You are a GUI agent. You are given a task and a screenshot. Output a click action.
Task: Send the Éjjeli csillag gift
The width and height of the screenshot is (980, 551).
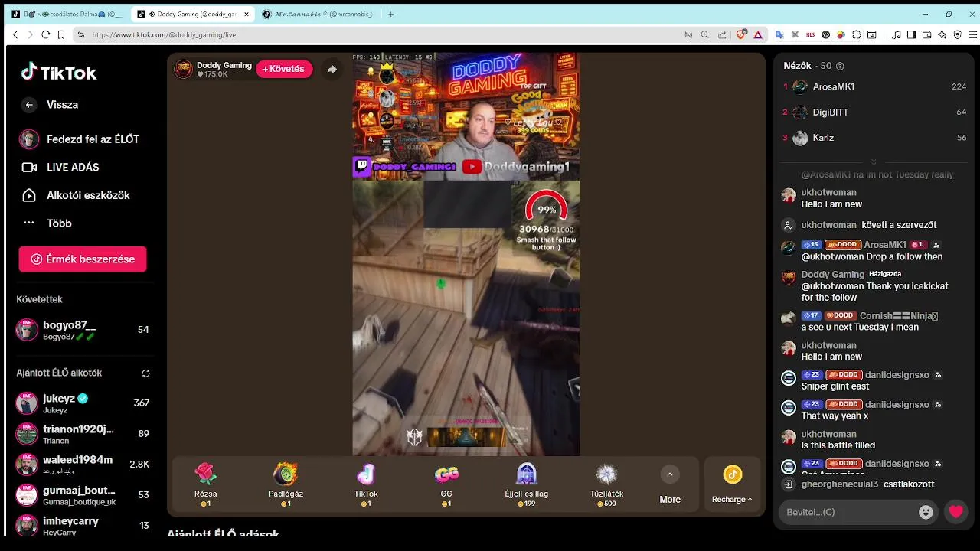(527, 484)
